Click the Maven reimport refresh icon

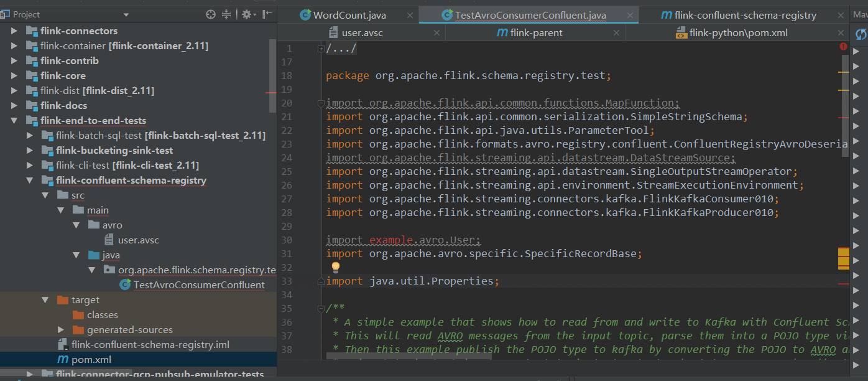tap(861, 35)
